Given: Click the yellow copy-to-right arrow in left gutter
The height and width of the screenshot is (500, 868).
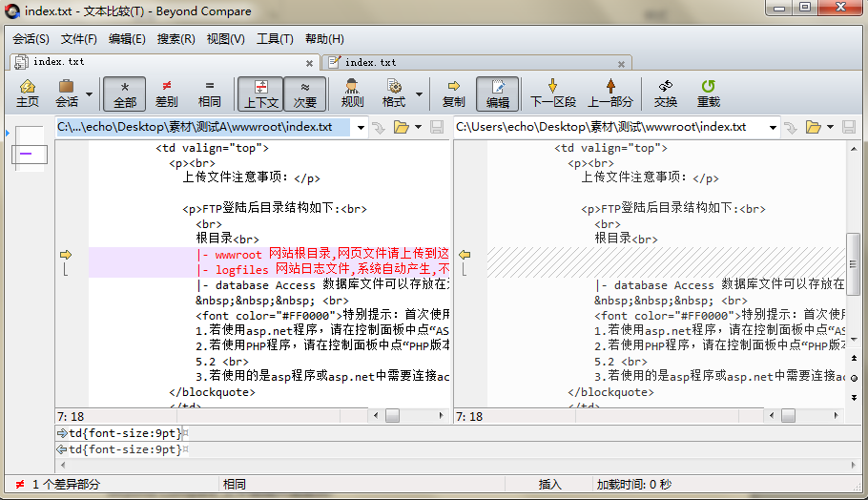Looking at the screenshot, I should 66,255.
